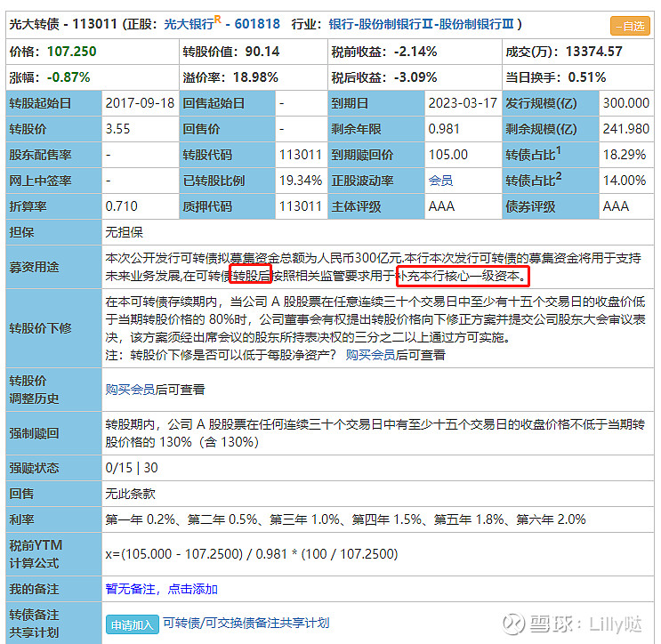The image size is (661, 644).
Task: Select 涨幅 value -0.87%
Action: pyautogui.click(x=69, y=77)
